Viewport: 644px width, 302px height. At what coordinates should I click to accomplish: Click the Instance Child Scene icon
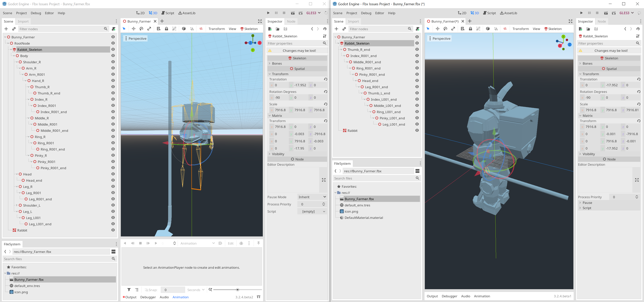(14, 29)
